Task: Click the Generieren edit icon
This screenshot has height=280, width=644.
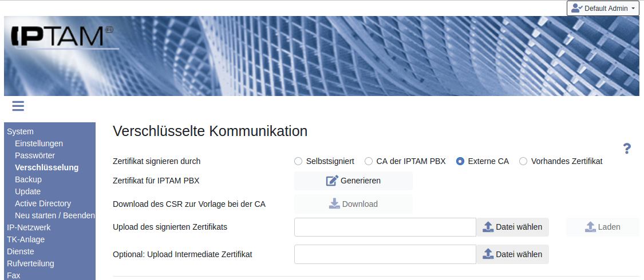Action: 332,181
